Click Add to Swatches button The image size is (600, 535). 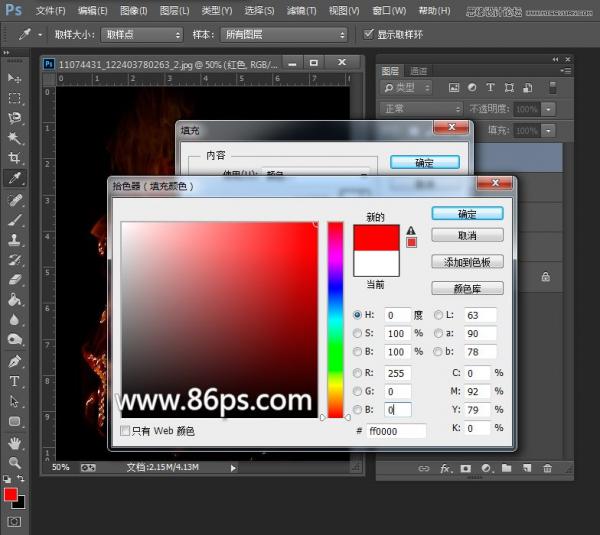click(x=466, y=261)
